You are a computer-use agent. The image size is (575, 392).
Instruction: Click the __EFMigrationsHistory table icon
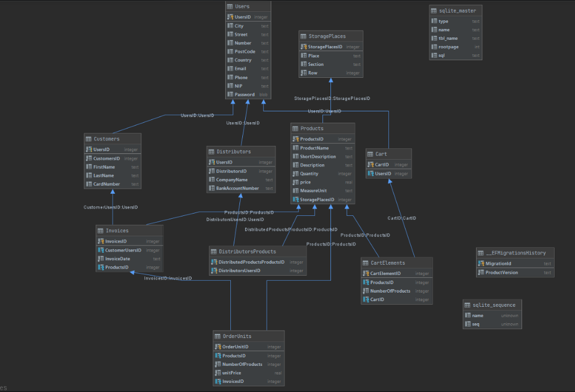[481, 253]
